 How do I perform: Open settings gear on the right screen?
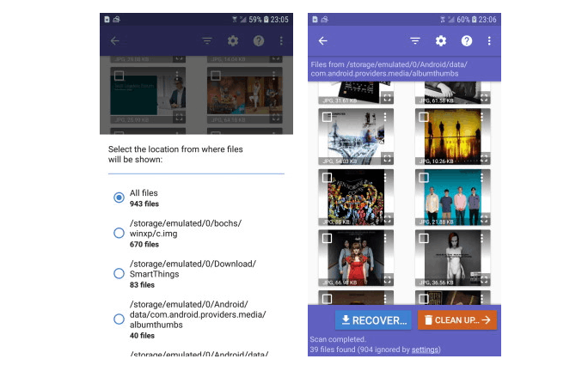pos(441,41)
